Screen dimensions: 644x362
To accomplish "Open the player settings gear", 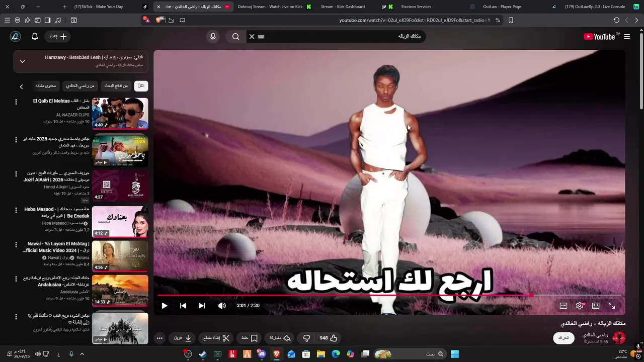I will click(580, 306).
